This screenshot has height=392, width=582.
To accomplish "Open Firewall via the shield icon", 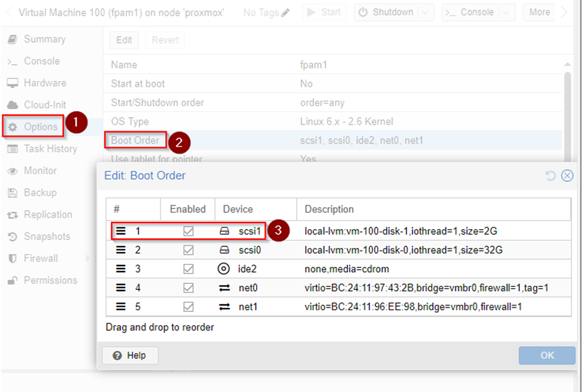I will (13, 258).
